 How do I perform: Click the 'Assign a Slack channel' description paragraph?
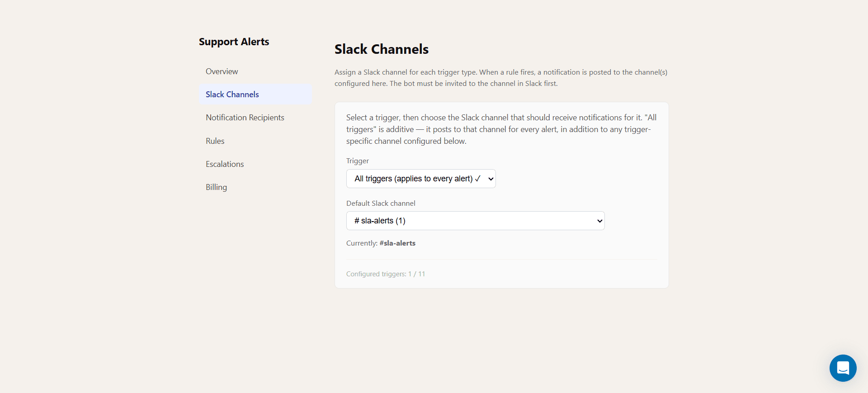coord(501,78)
